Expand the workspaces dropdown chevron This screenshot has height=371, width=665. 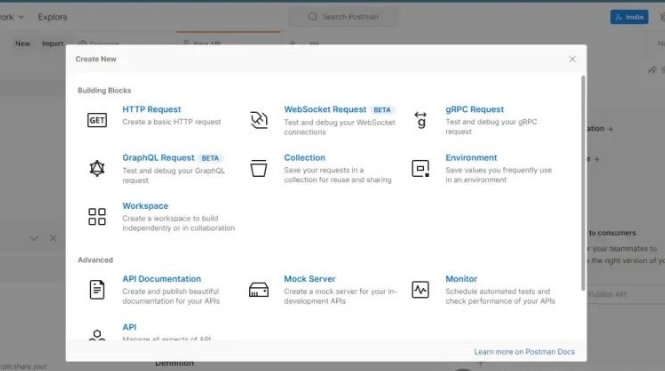21,17
